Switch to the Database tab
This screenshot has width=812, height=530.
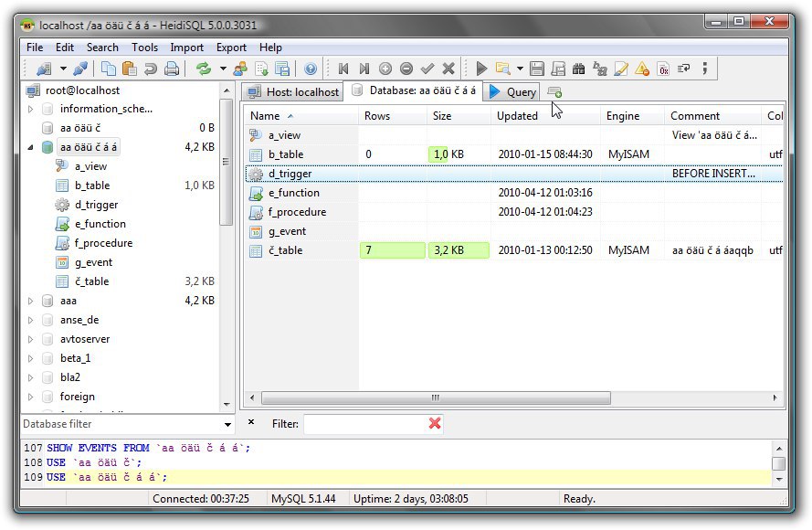tap(414, 90)
